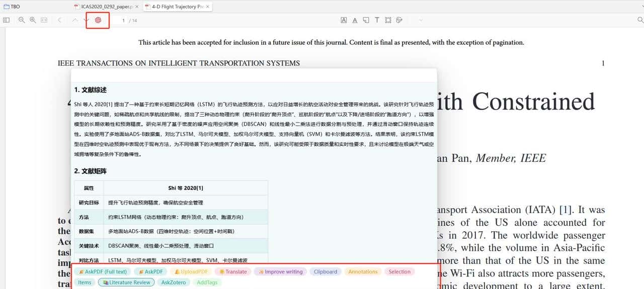The height and width of the screenshot is (289, 644).
Task: Go to previous page arrow
Action: pyautogui.click(x=75, y=20)
